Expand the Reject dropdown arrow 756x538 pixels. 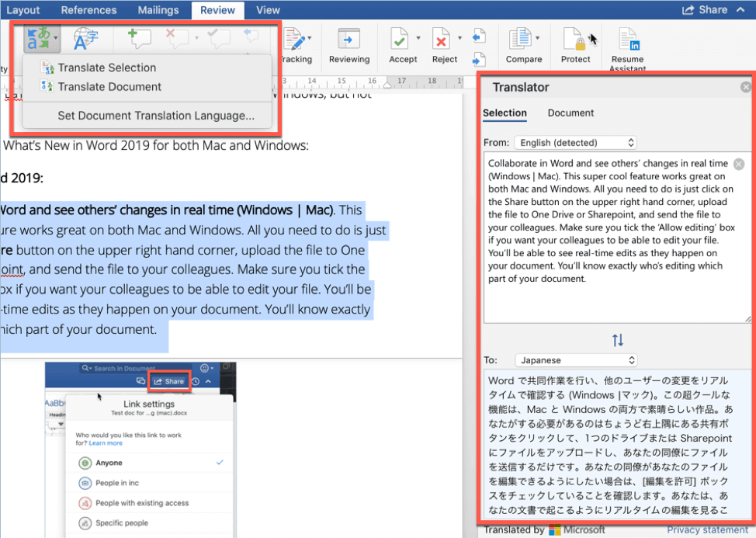(459, 38)
